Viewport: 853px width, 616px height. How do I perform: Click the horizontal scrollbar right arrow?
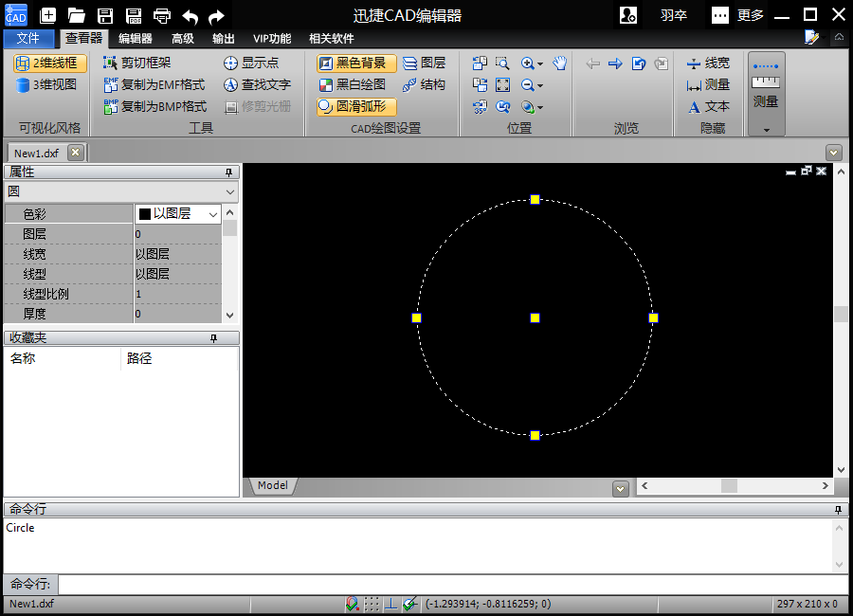coord(826,486)
